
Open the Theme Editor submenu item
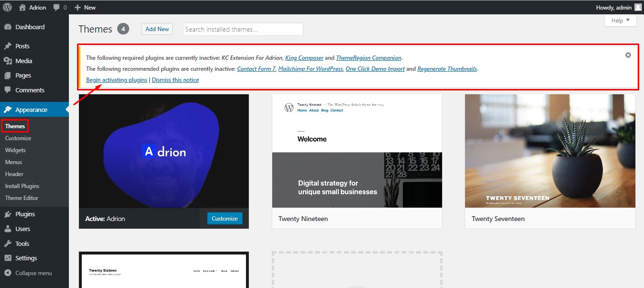22,198
